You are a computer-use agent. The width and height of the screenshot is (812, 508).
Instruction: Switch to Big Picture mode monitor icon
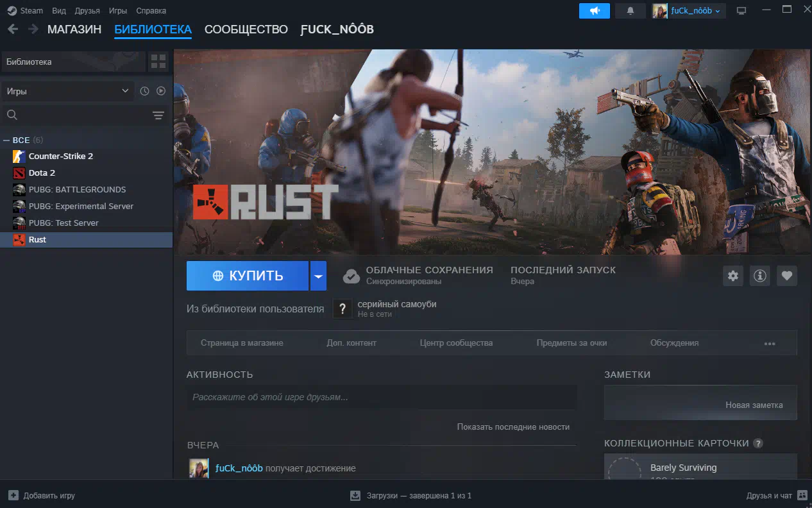(741, 11)
